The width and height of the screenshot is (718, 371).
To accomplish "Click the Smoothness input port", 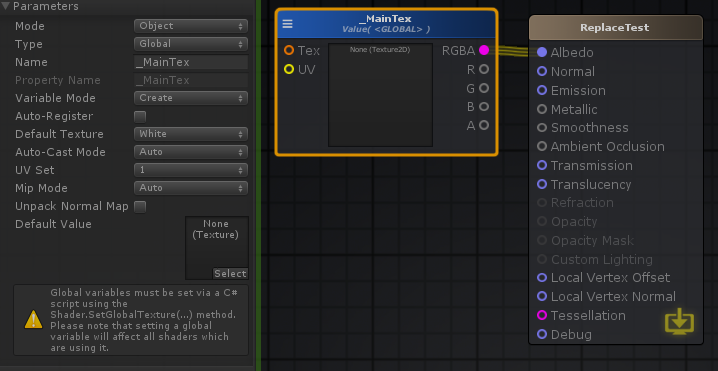I will click(x=542, y=128).
